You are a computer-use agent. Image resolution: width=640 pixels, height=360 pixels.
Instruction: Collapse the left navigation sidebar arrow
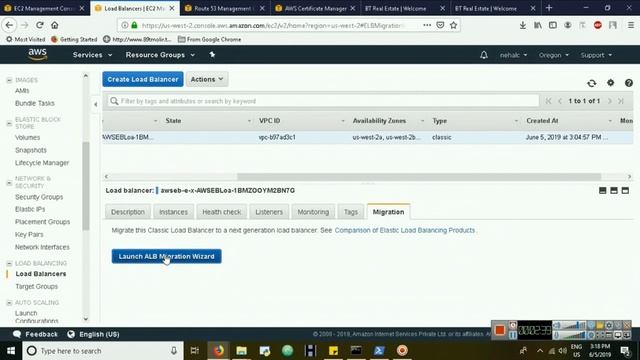(96, 104)
